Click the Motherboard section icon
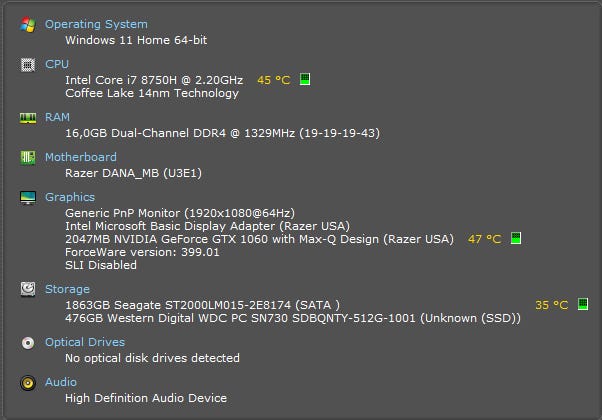Viewport: 602px width, 420px height. pyautogui.click(x=28, y=157)
